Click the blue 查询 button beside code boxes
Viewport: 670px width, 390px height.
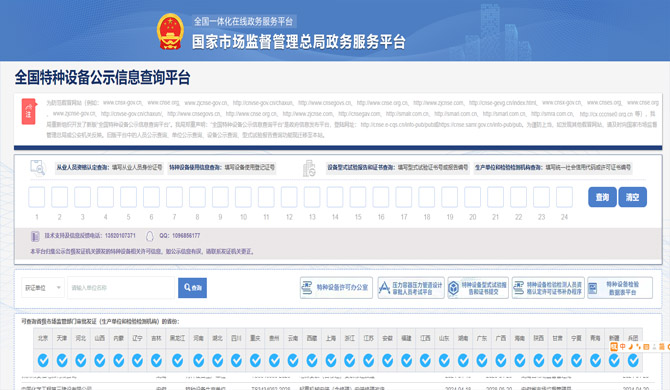602,197
